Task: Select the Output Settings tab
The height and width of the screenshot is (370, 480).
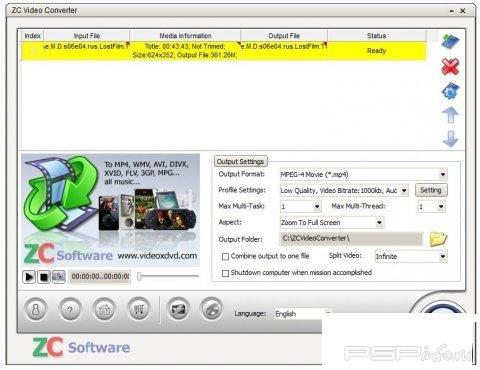Action: [240, 162]
